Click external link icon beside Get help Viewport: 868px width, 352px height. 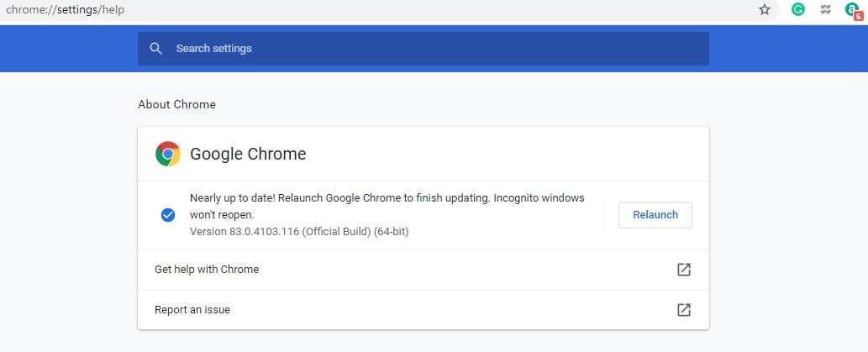pos(684,270)
